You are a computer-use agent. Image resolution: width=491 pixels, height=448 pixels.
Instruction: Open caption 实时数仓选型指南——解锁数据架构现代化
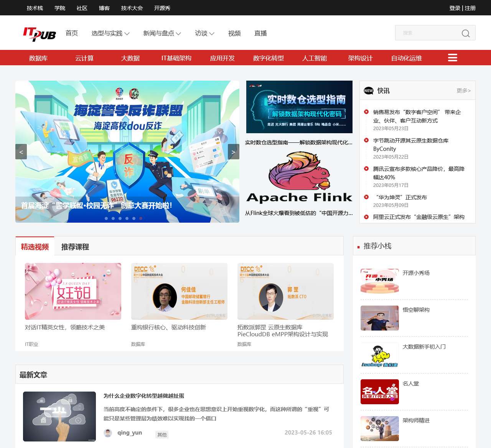click(299, 142)
